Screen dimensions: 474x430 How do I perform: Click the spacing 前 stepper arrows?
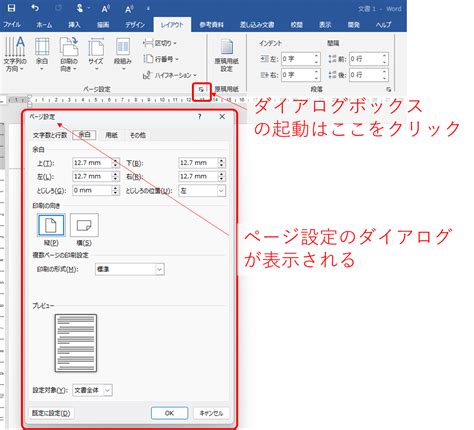(x=385, y=59)
